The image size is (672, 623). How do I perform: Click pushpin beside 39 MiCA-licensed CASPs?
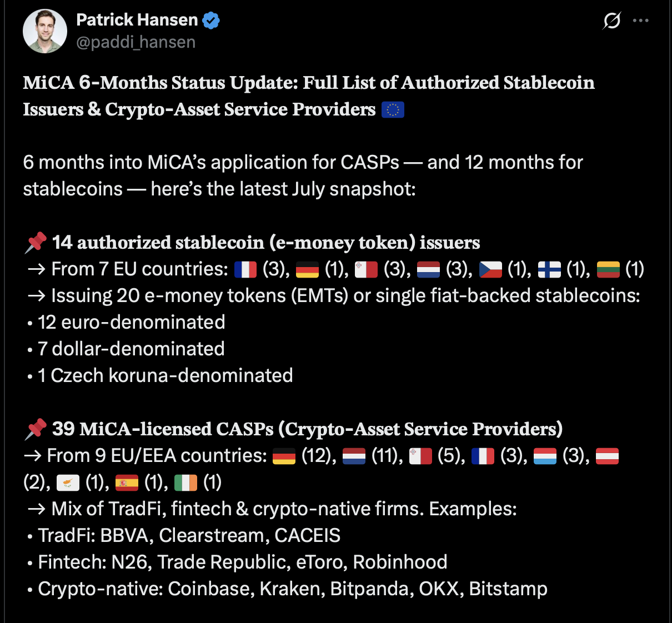[x=36, y=429]
